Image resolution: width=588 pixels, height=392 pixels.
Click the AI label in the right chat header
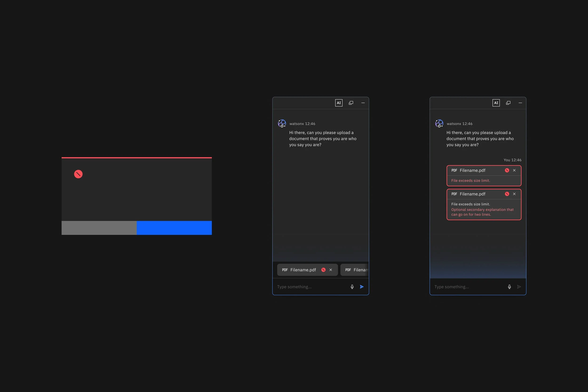[x=496, y=103]
